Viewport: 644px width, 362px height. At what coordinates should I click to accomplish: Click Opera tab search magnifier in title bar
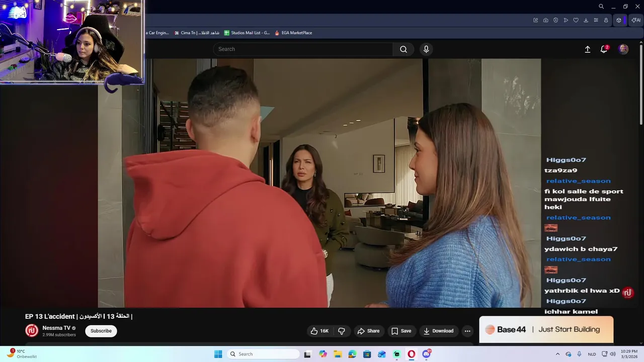click(x=601, y=7)
